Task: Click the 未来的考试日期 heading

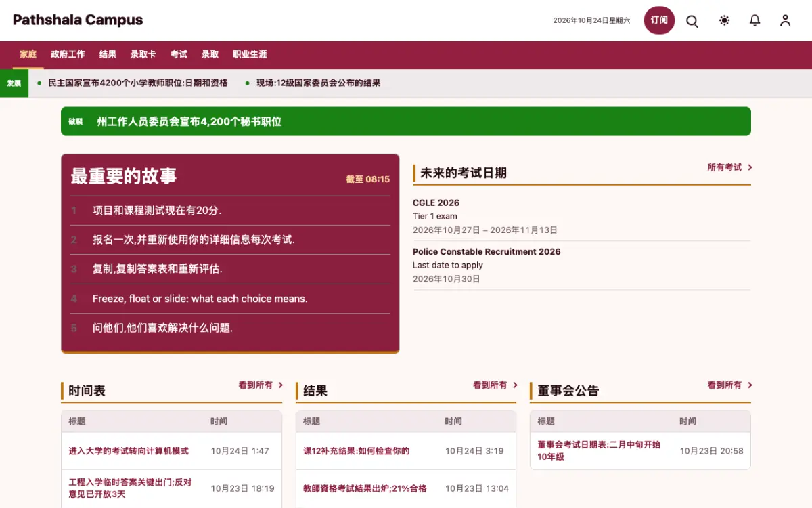Action: coord(464,173)
